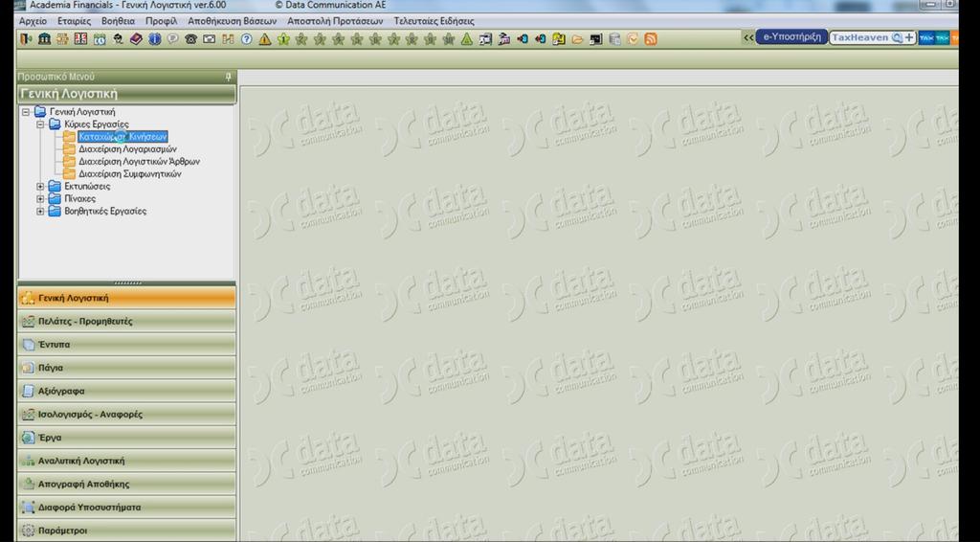Screen dimensions: 980x542
Task: Collapse the Κύριες Εργασίες tree node
Action: tap(40, 124)
